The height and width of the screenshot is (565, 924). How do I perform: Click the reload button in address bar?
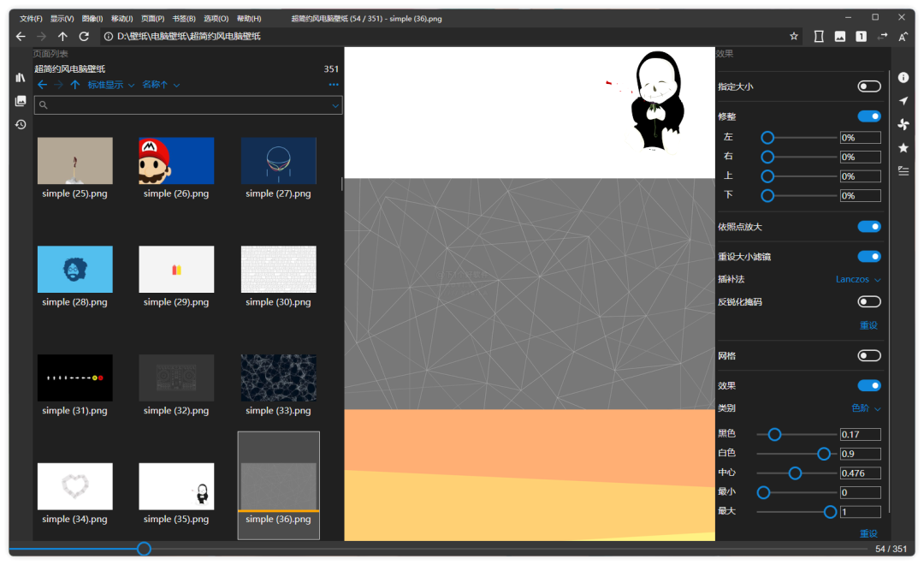point(84,37)
